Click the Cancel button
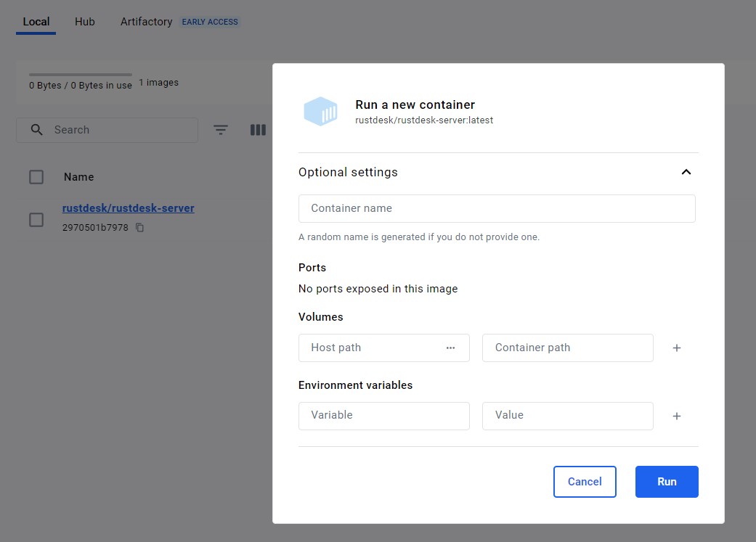756x542 pixels. [x=585, y=482]
